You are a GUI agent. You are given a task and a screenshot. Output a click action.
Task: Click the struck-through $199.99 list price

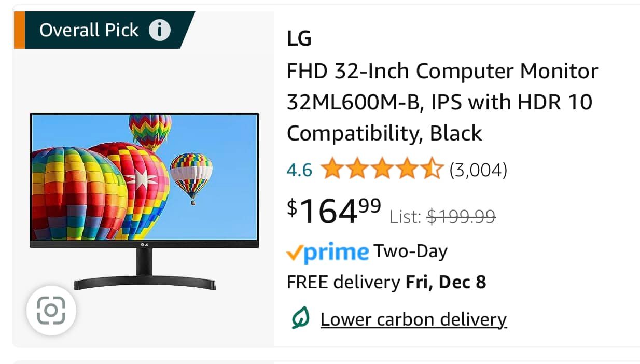(x=461, y=216)
